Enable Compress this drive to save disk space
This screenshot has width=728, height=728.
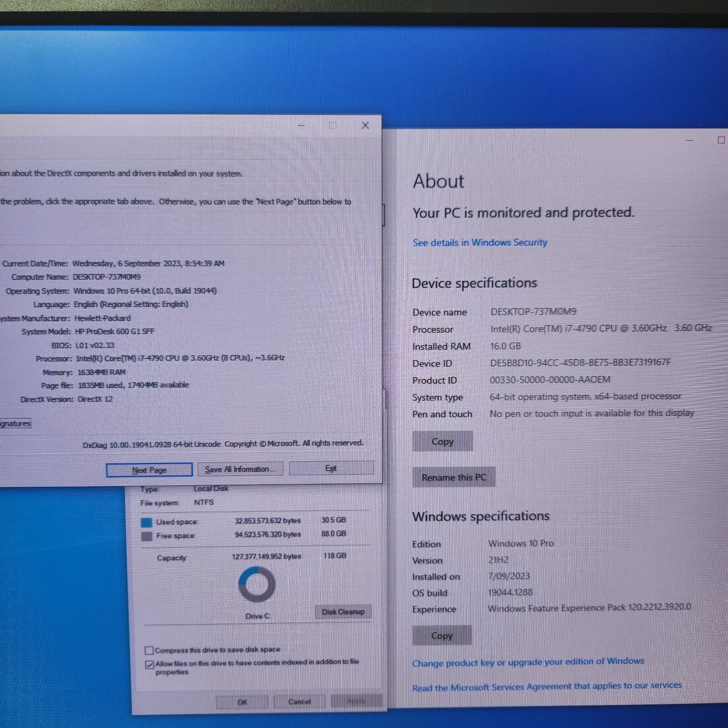(148, 650)
